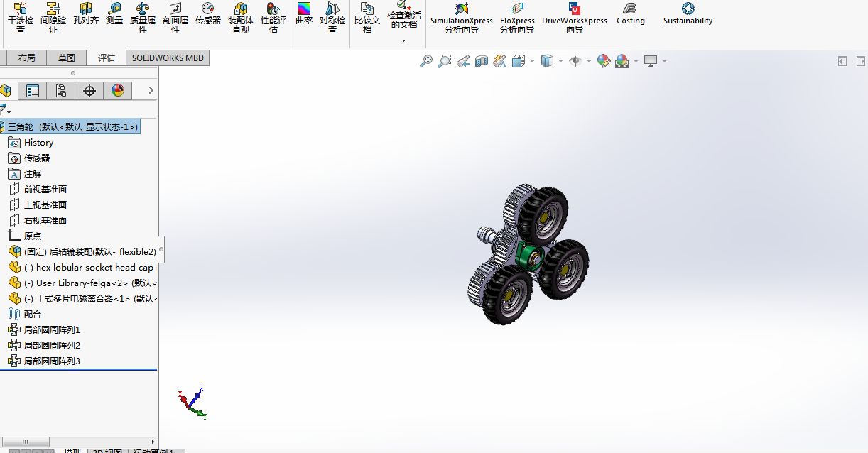Run the 对称检查 symmetry check
The height and width of the screenshot is (453, 868).
pos(332,18)
